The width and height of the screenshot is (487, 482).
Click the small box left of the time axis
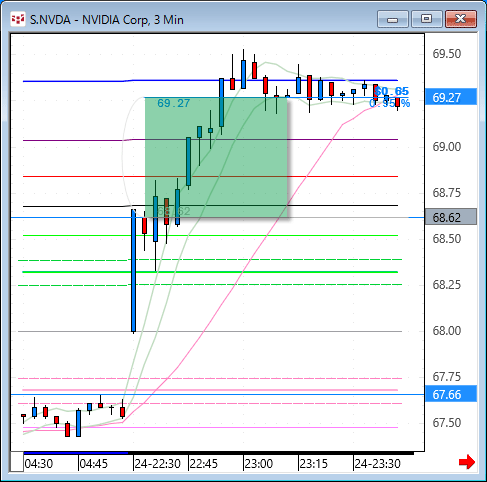point(17,462)
